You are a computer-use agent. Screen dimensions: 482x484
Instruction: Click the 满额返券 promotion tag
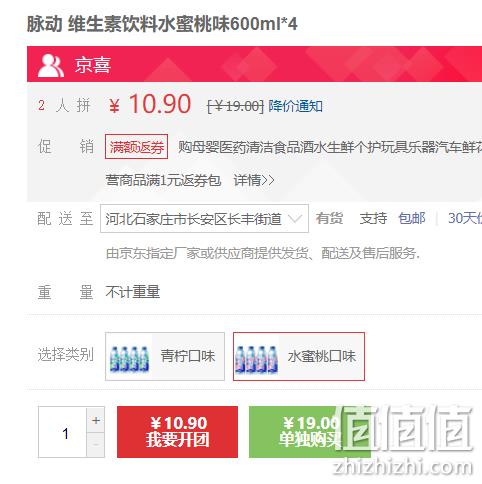click(136, 147)
